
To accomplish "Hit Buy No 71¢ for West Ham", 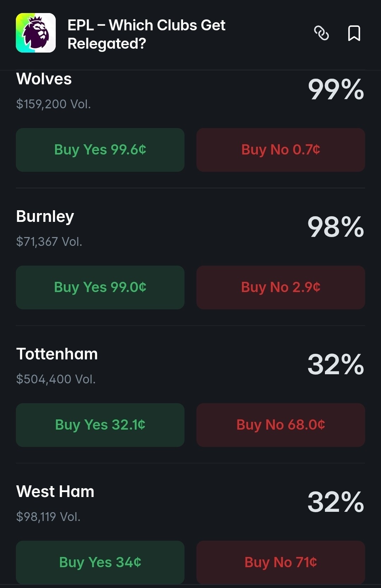I will tap(280, 562).
